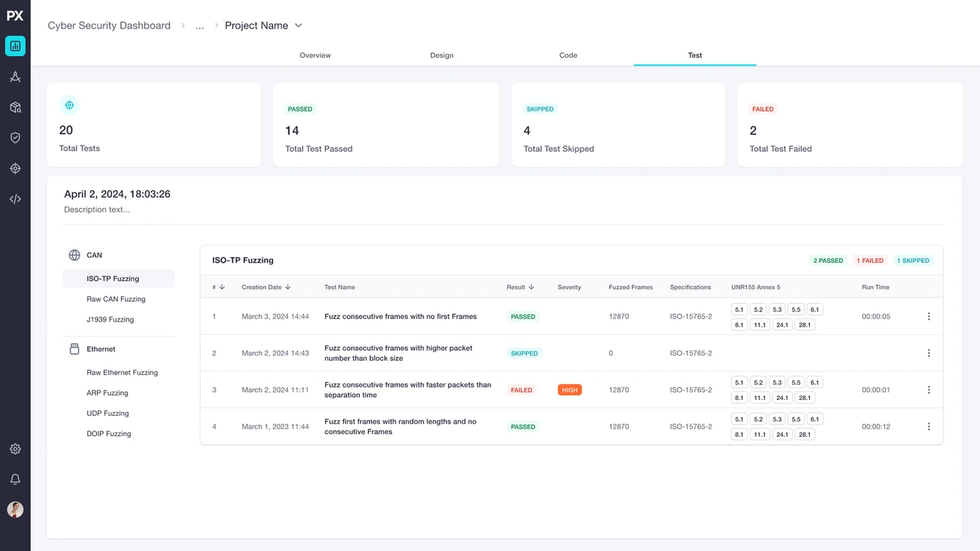Click the PX logo in sidebar

[x=15, y=16]
